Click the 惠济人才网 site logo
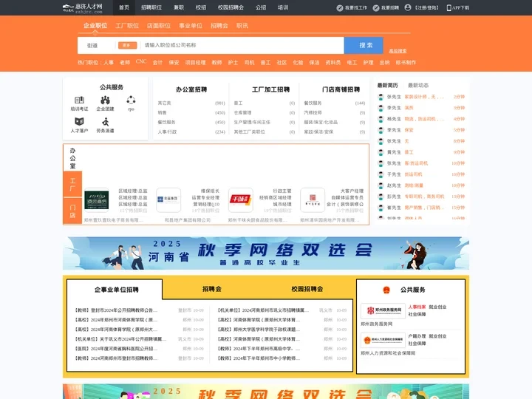 coord(83,8)
